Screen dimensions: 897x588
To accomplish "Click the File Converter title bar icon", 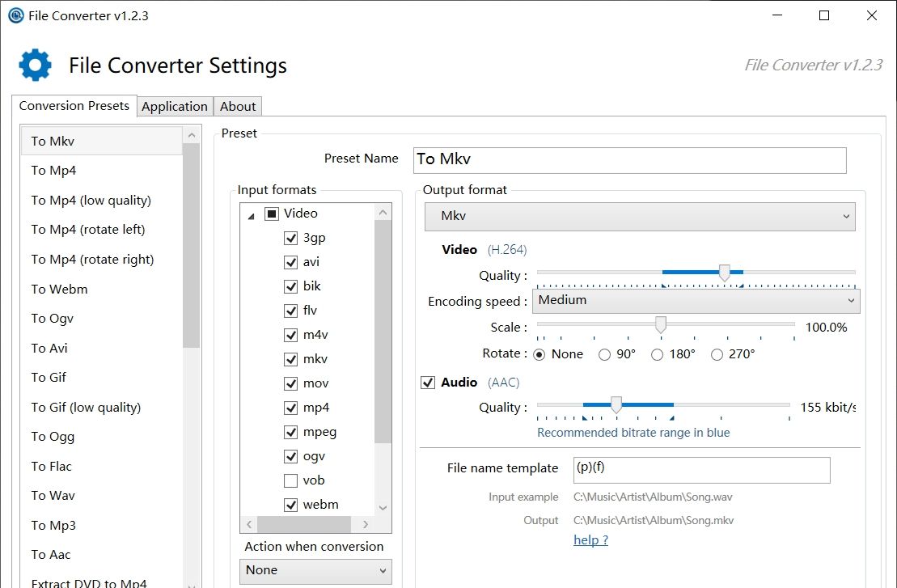I will pos(15,15).
